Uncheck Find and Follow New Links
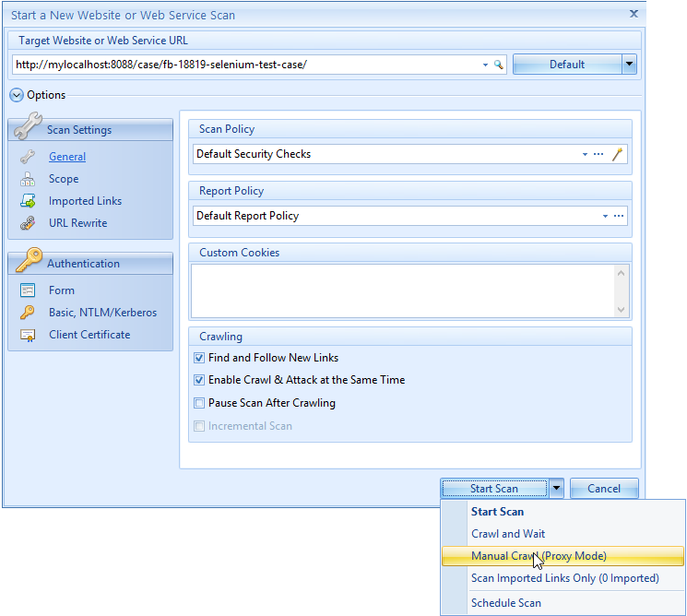The image size is (687, 616). 199,358
